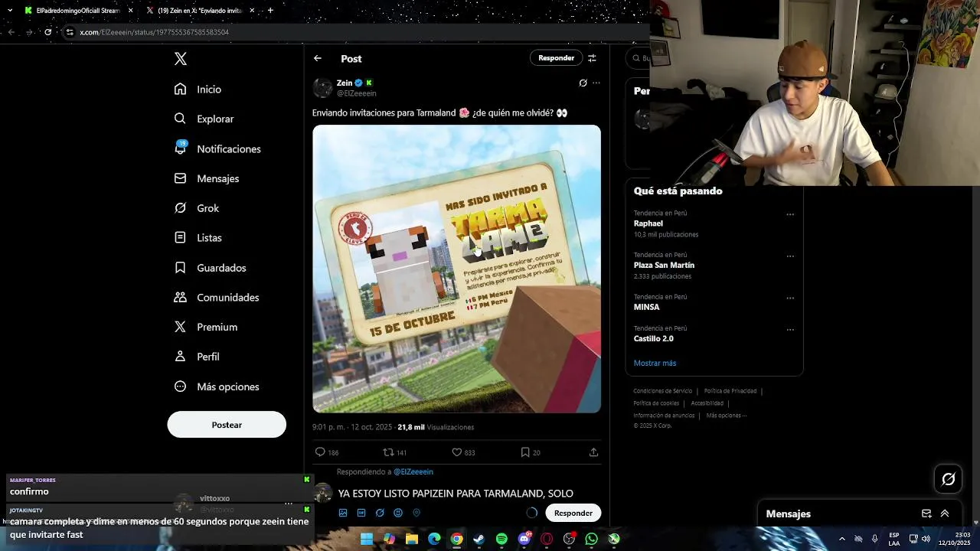Viewport: 980px width, 551px height.
Task: Click the Comunidades people icon
Action: [x=180, y=297]
